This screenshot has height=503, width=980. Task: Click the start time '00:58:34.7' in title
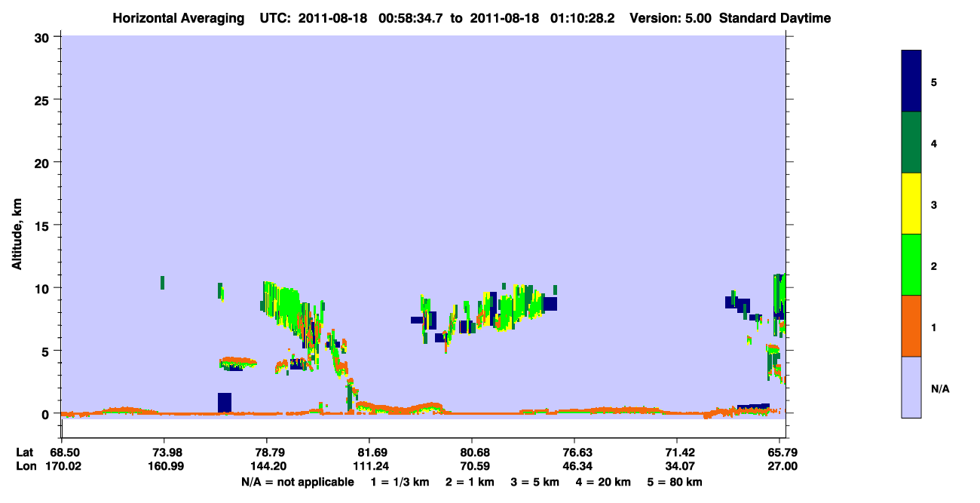click(x=411, y=18)
